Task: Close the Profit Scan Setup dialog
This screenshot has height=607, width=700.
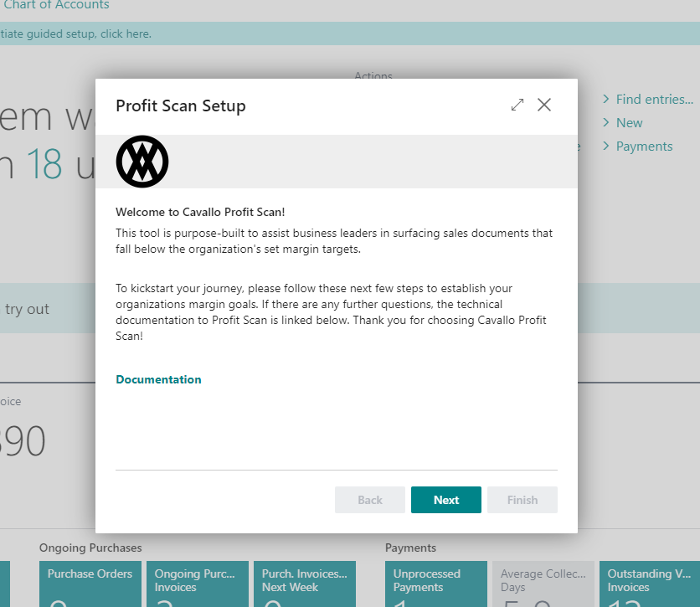Action: 544,105
